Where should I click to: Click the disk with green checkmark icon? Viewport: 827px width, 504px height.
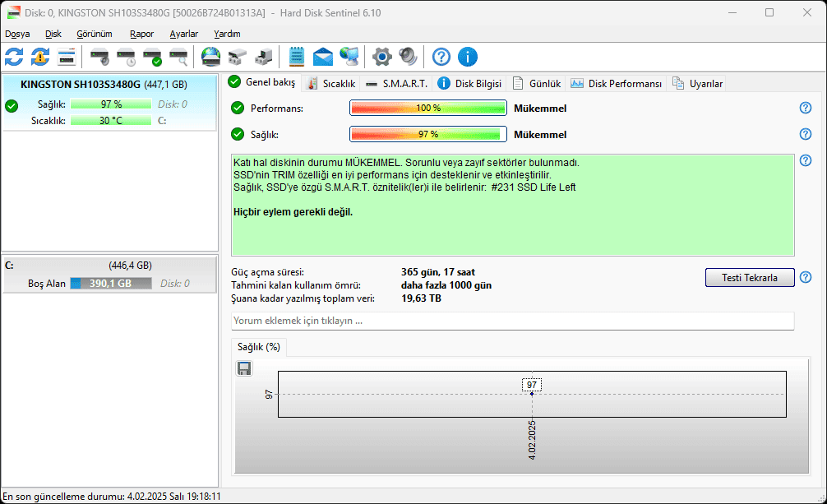point(152,57)
